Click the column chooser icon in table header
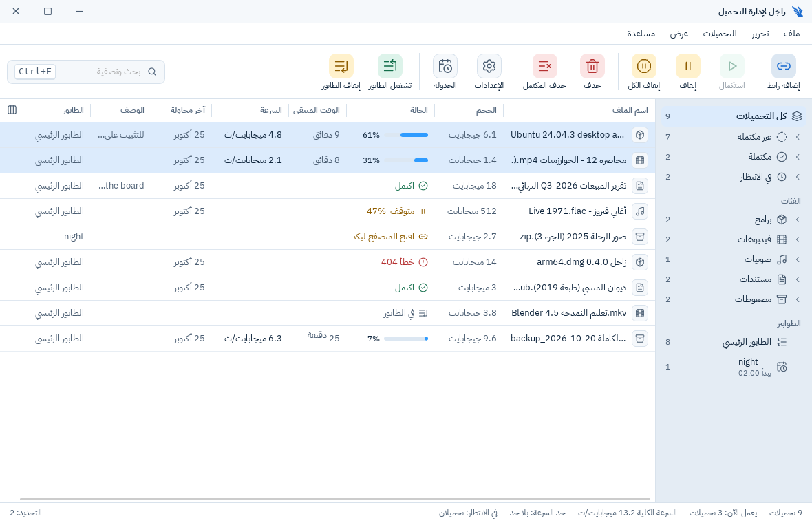Viewport: 812px width, 523px height. (12, 110)
